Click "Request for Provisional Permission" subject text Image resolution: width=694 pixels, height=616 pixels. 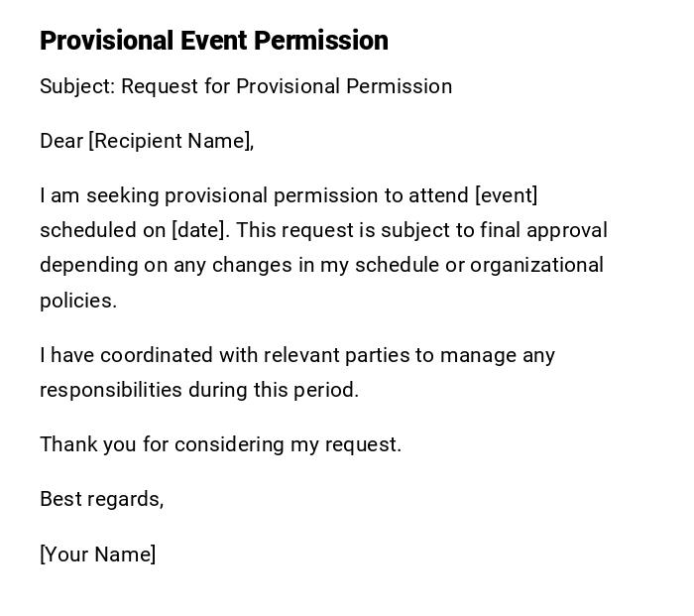[x=287, y=86]
